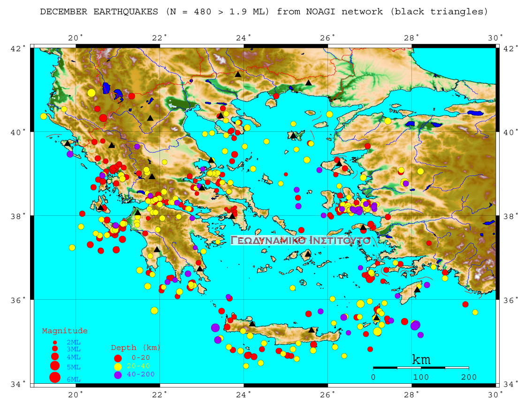Viewport: 532px width, 410px height.
Task: Click the 26° longitude label on top axis
Action: click(328, 38)
